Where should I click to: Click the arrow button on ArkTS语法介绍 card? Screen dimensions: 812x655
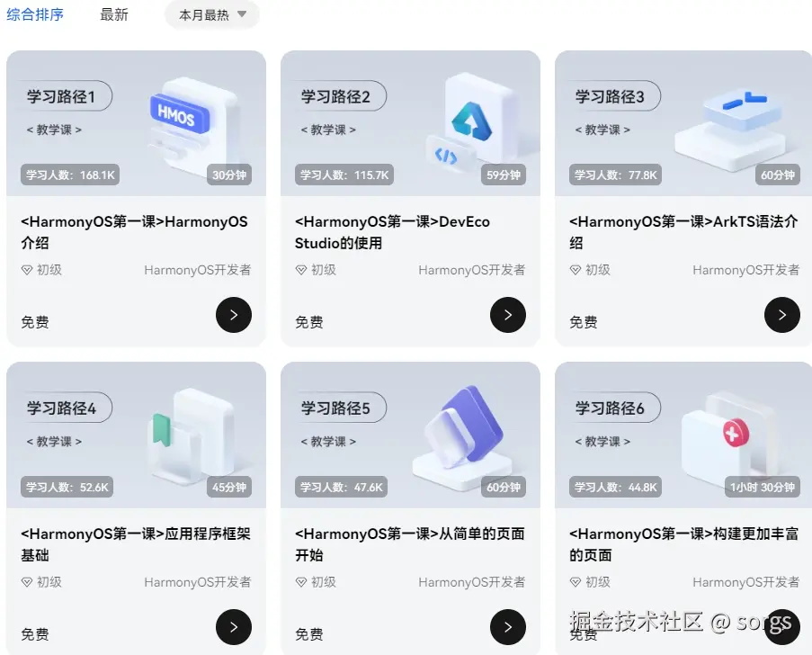(x=782, y=315)
